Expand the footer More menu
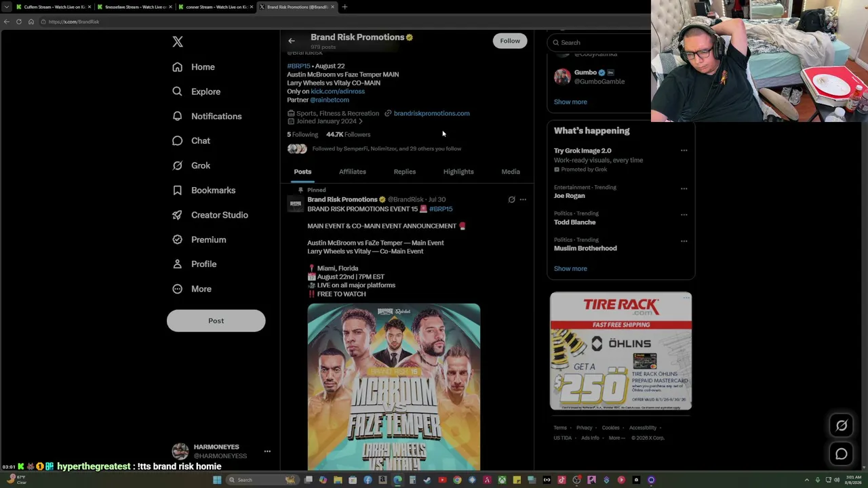The width and height of the screenshot is (868, 488). click(616, 438)
